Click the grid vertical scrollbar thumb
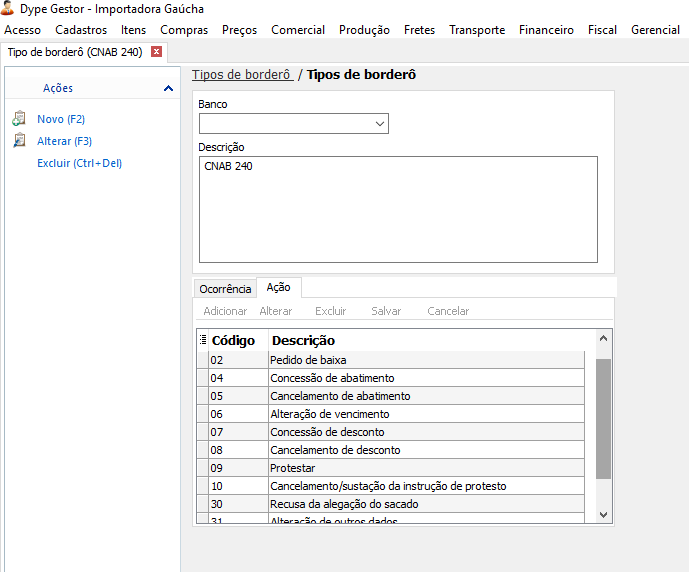This screenshot has width=689, height=572. click(x=603, y=419)
